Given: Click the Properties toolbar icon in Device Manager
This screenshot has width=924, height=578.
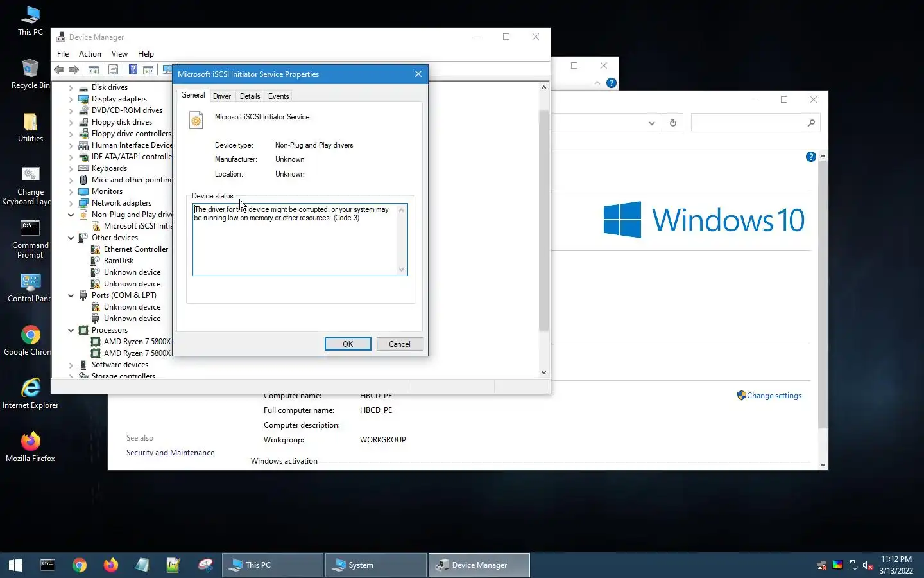Looking at the screenshot, I should pyautogui.click(x=113, y=70).
